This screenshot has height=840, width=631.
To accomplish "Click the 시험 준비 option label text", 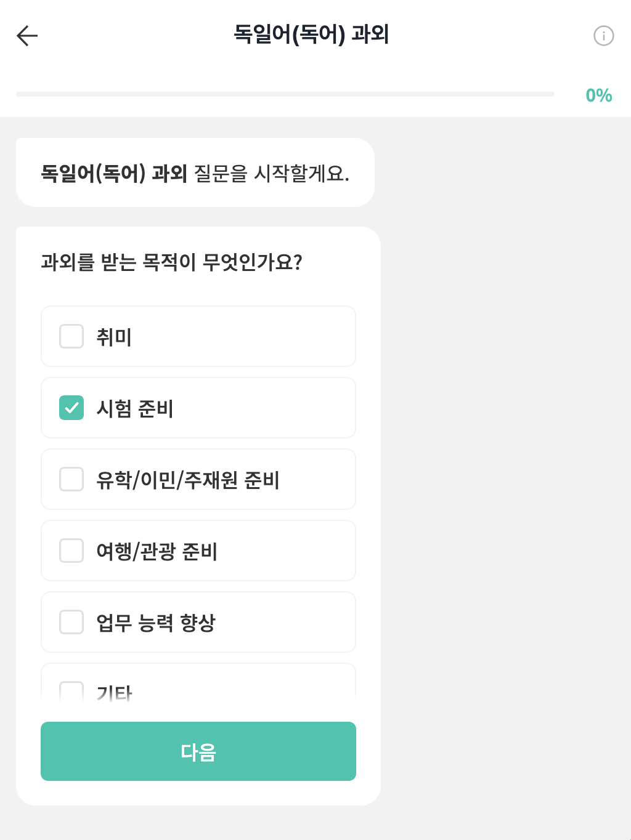I will pos(135,408).
